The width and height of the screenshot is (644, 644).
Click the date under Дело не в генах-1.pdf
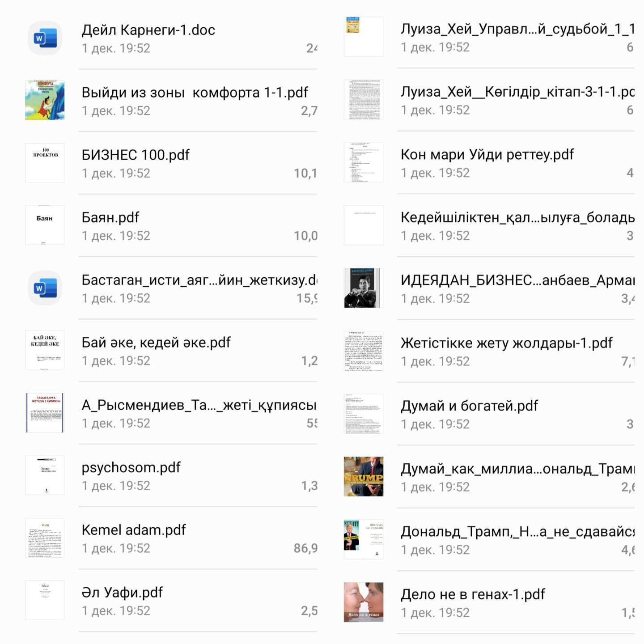(x=435, y=613)
